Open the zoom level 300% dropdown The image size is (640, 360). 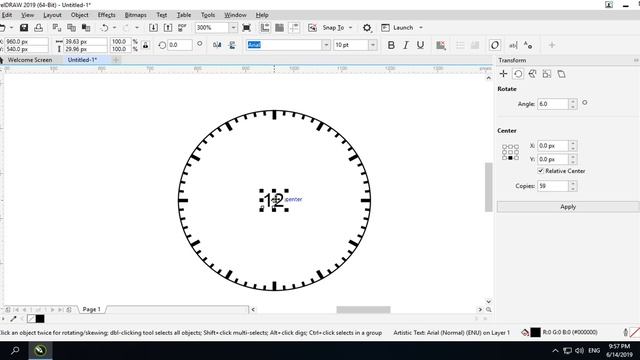pos(233,28)
